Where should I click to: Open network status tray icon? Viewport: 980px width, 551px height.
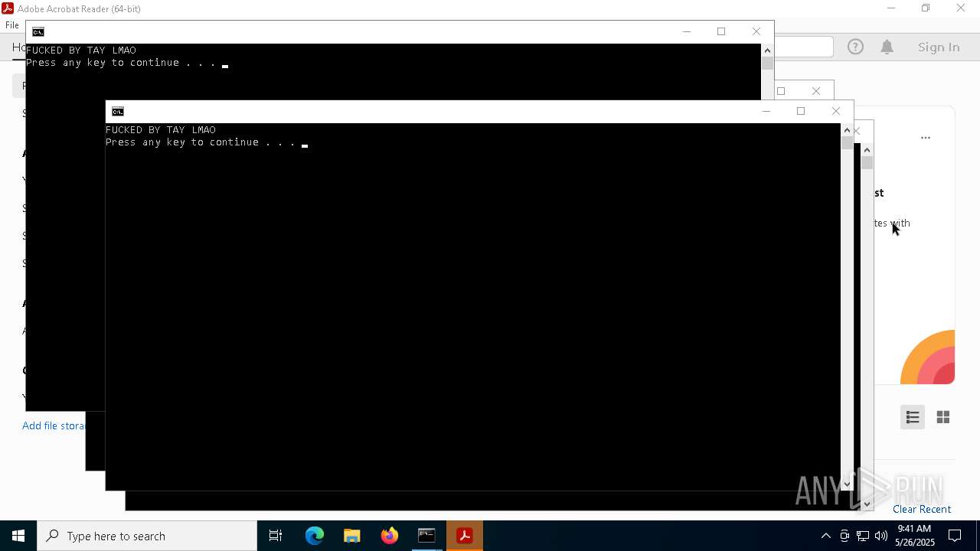click(x=863, y=536)
